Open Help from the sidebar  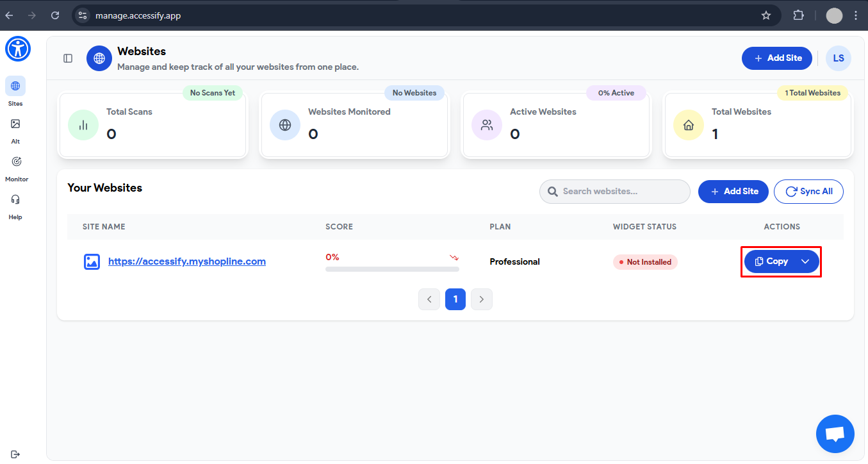15,204
